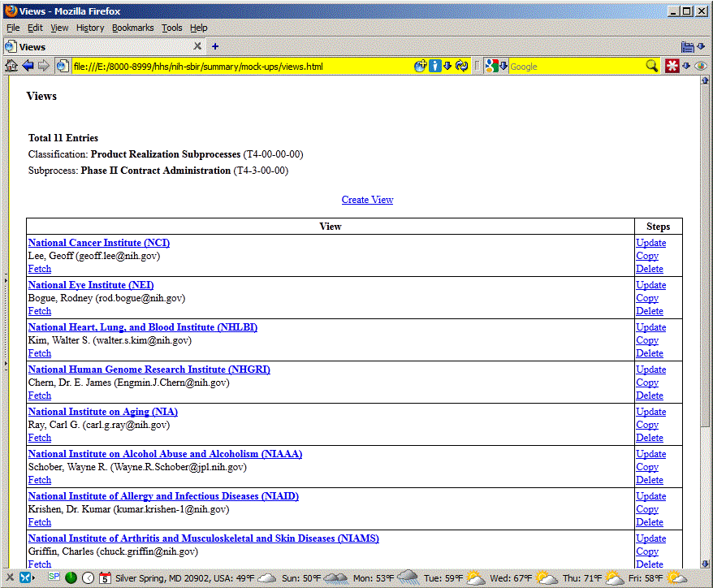Click Fetch under the NHLBI entry
The width and height of the screenshot is (713, 588).
coord(40,353)
